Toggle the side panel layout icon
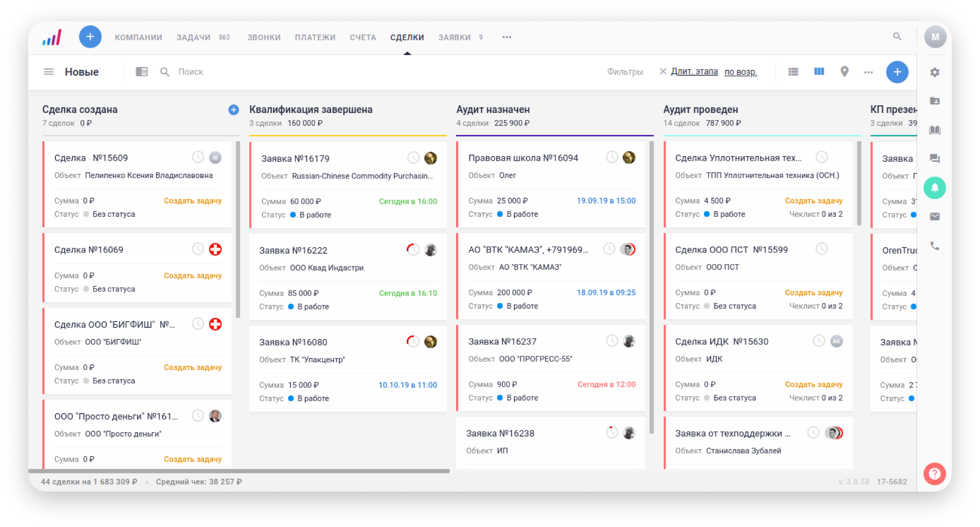 142,72
